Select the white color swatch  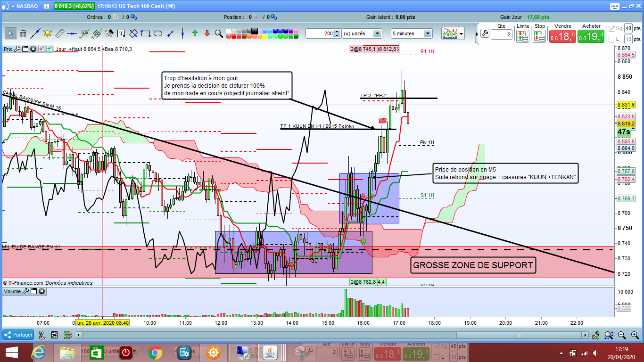[229, 31]
